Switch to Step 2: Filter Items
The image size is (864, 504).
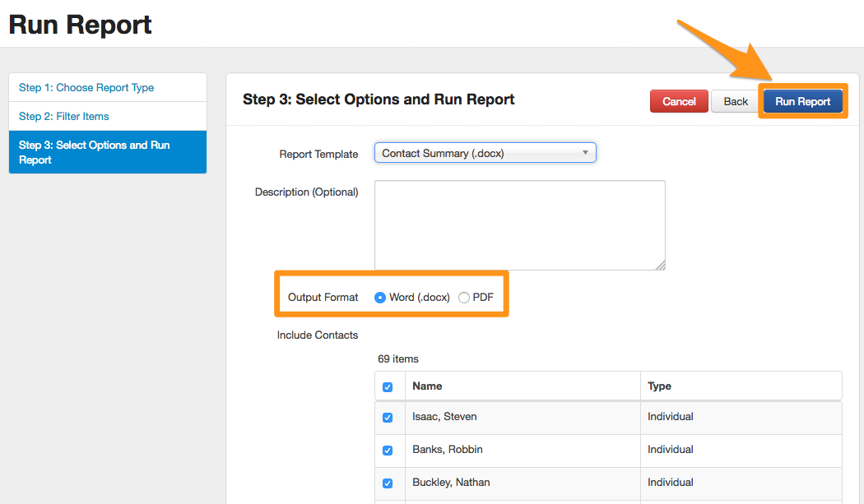64,117
